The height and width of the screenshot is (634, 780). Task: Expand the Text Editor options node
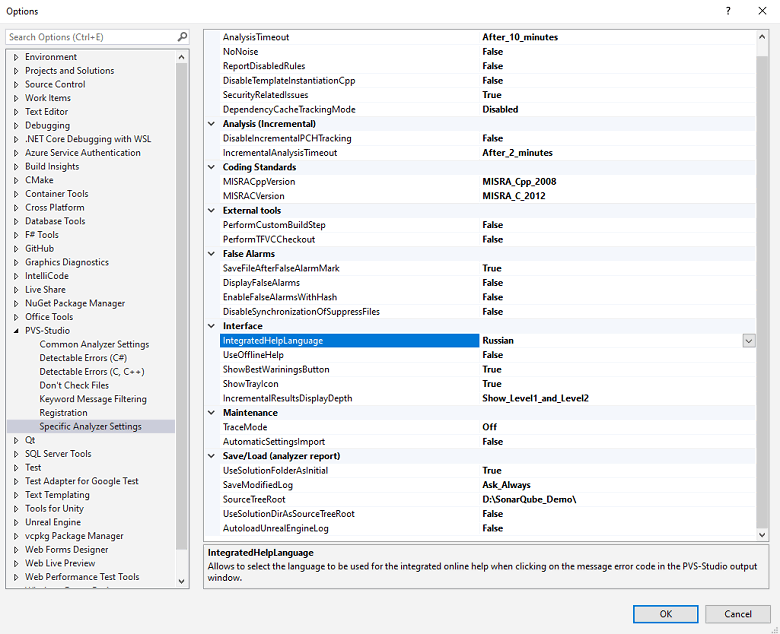16,112
